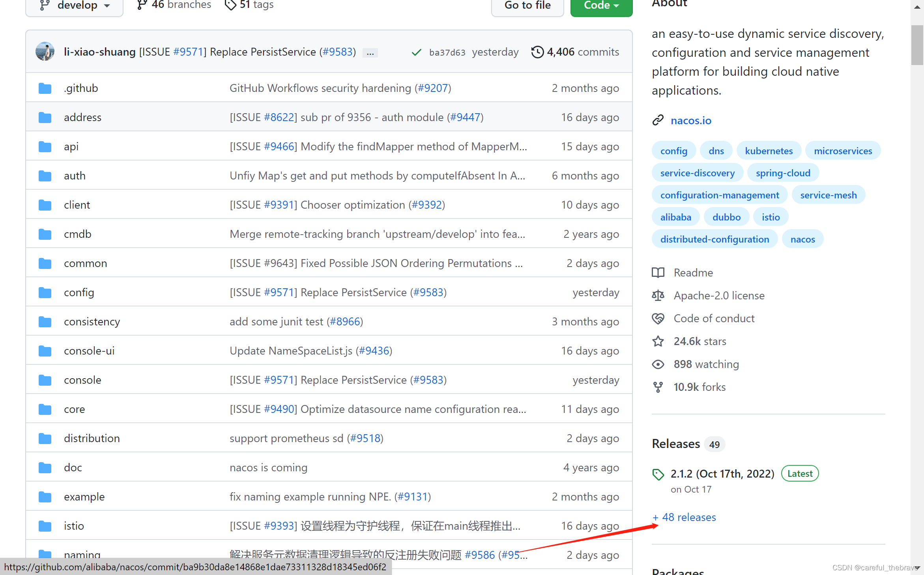924x575 pixels.
Task: Click the star icon beside 24.6k stars
Action: (658, 341)
